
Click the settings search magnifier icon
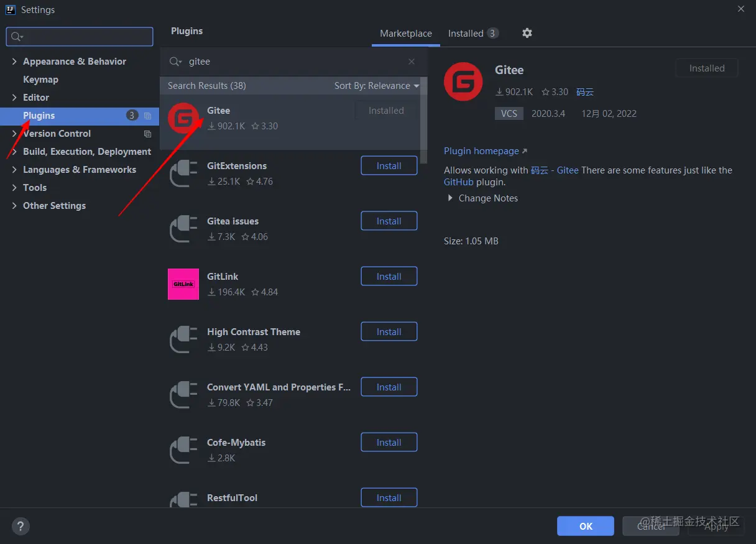[x=17, y=37]
